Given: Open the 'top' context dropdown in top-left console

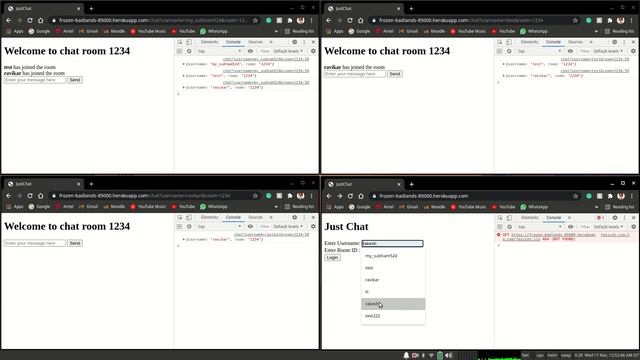Looking at the screenshot, I should click(219, 51).
